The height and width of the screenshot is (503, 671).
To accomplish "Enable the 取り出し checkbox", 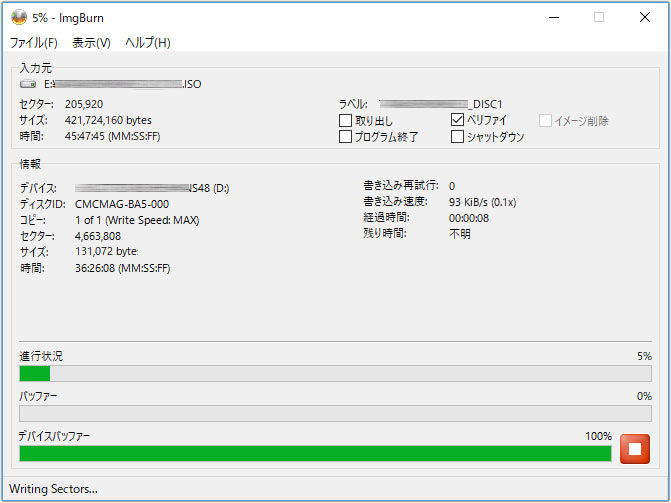I will (345, 121).
